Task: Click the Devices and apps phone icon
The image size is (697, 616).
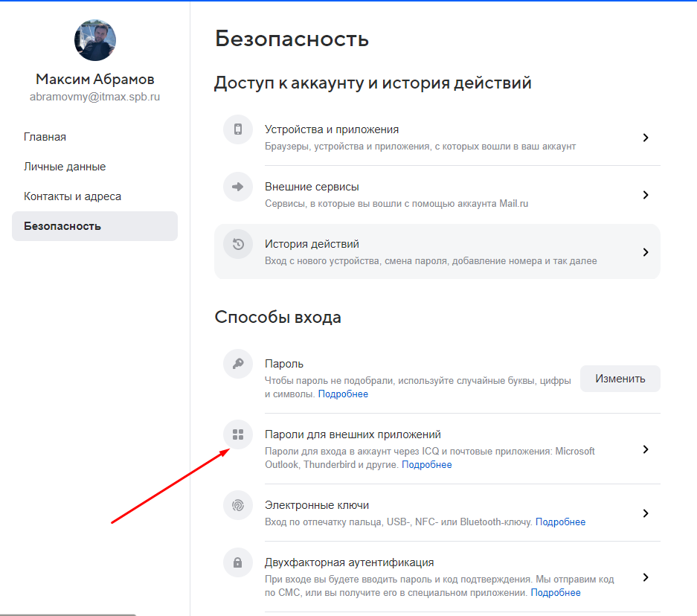Action: pos(238,129)
